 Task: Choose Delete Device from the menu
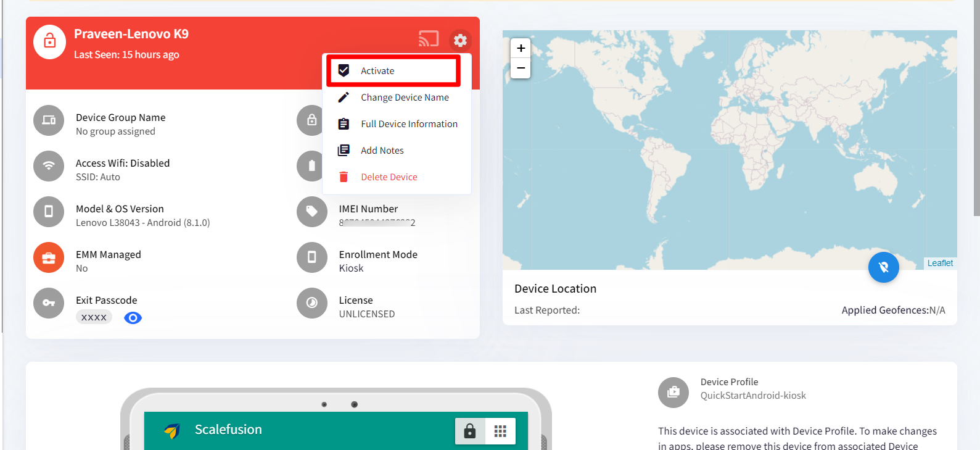tap(397, 177)
